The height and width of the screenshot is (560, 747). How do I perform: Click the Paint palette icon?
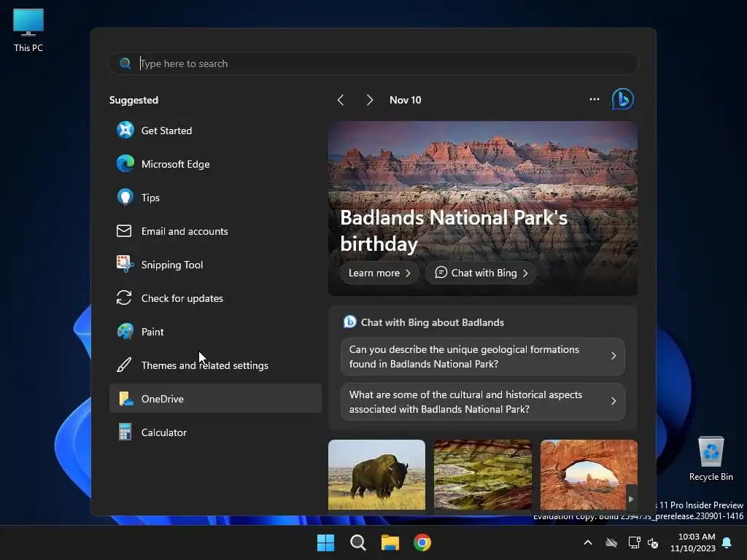tap(125, 332)
